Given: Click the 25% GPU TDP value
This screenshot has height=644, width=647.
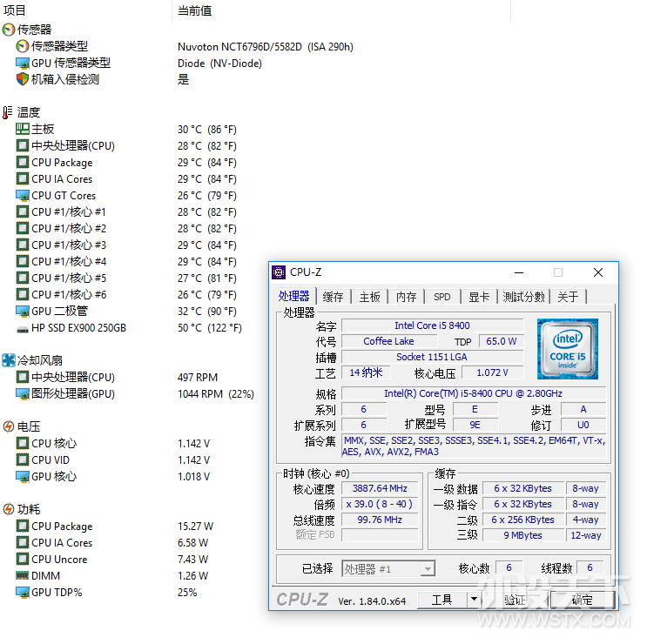Looking at the screenshot, I should (x=187, y=592).
